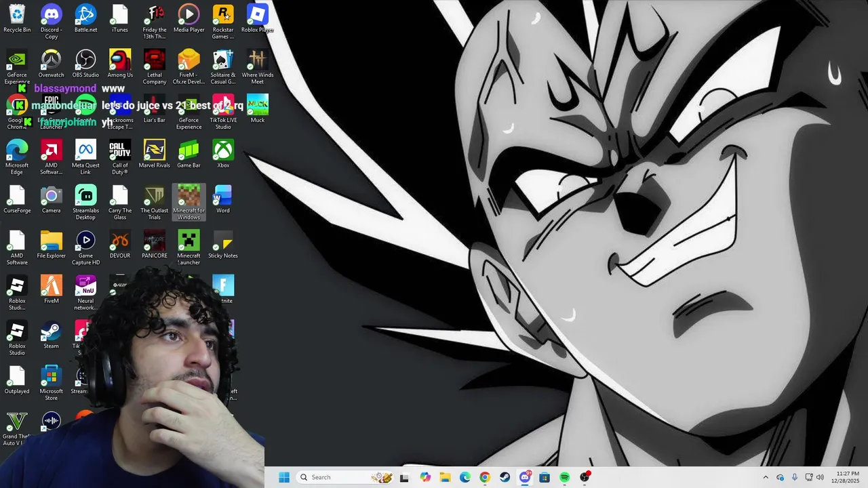Viewport: 868px width, 488px height.
Task: Open Neural network desktop icon
Action: click(85, 293)
